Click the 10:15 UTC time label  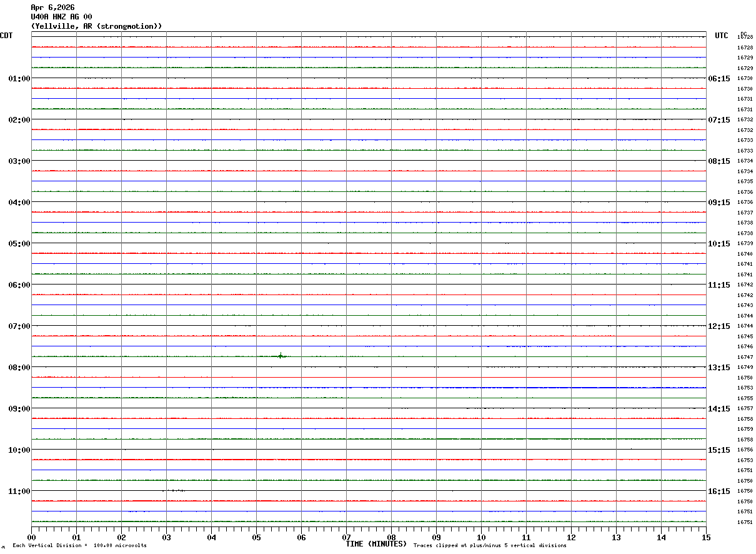(719, 244)
